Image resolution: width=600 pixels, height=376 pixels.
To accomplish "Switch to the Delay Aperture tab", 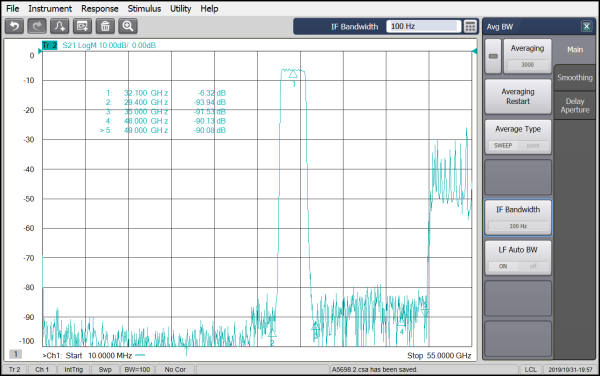I will pyautogui.click(x=575, y=106).
